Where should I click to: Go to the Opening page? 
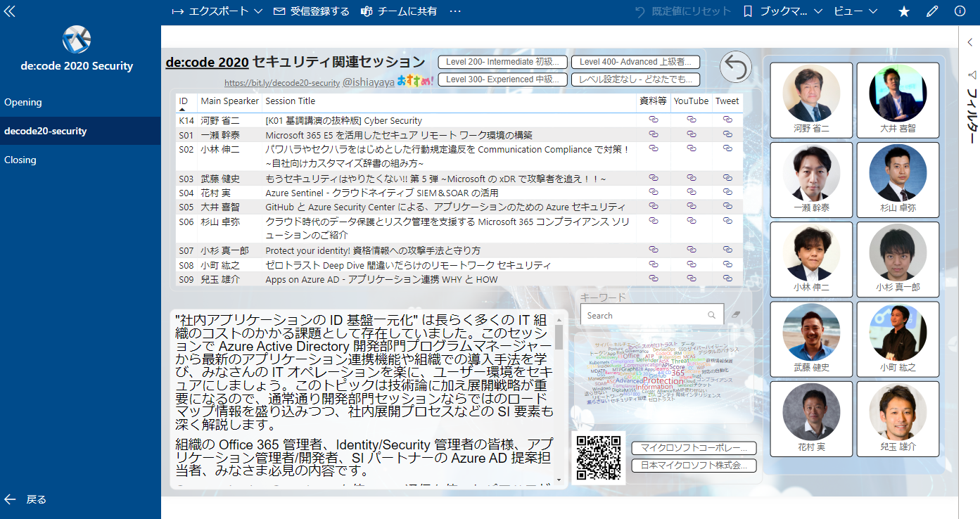coord(80,102)
